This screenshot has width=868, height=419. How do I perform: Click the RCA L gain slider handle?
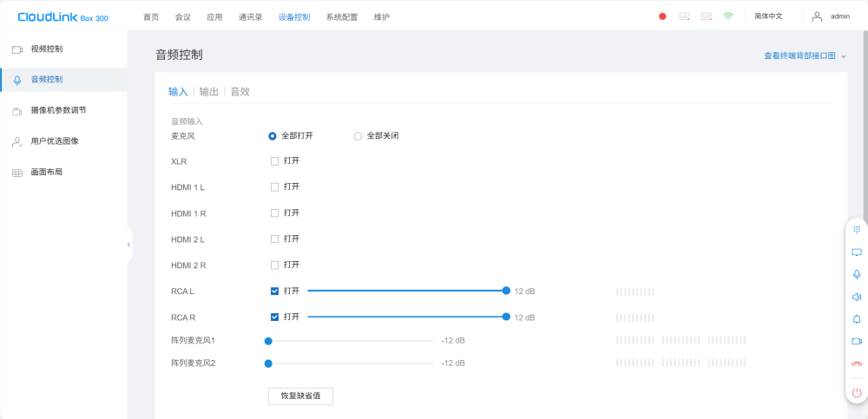(x=506, y=291)
